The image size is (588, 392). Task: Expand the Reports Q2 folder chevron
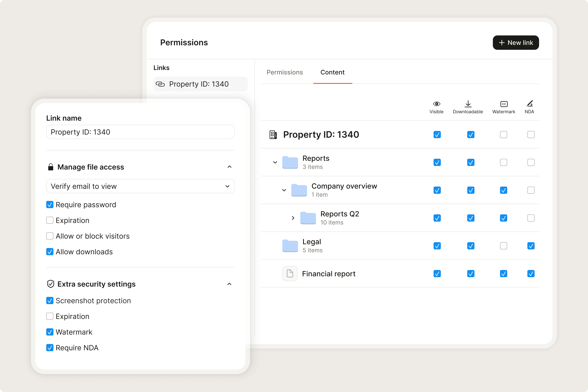coord(293,218)
